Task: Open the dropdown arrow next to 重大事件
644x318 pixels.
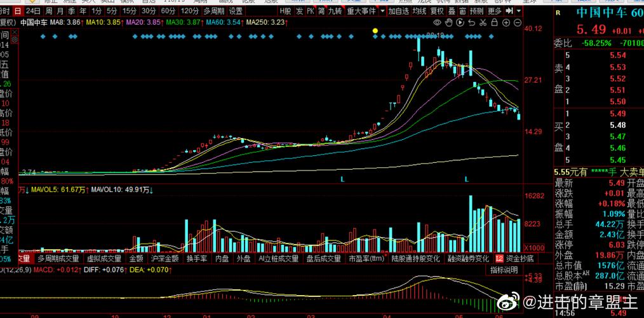Action: (x=383, y=11)
